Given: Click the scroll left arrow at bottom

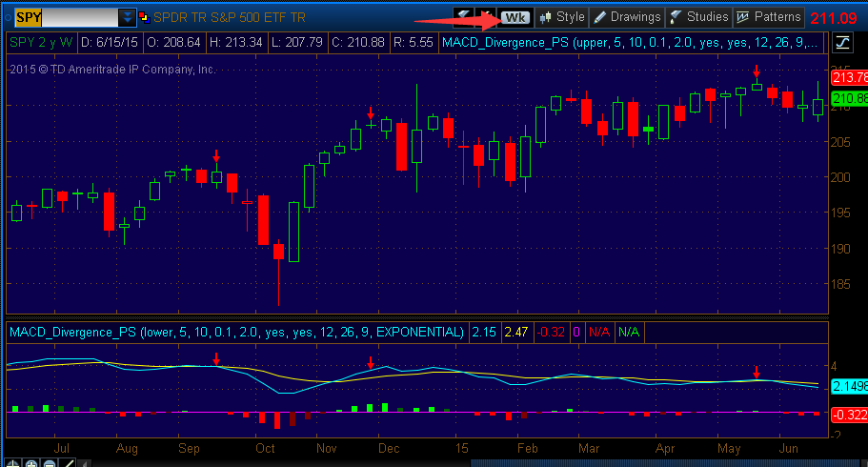Looking at the screenshot, I should (85, 463).
